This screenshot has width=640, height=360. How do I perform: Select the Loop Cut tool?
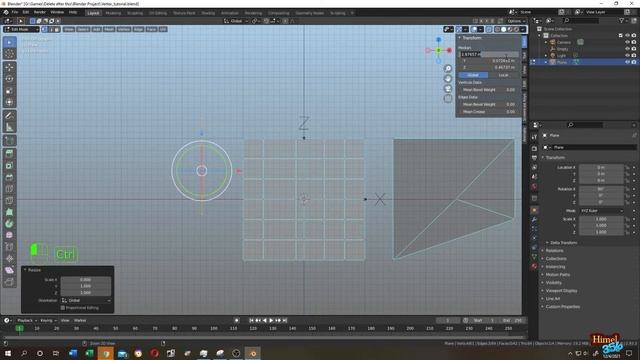tap(9, 189)
